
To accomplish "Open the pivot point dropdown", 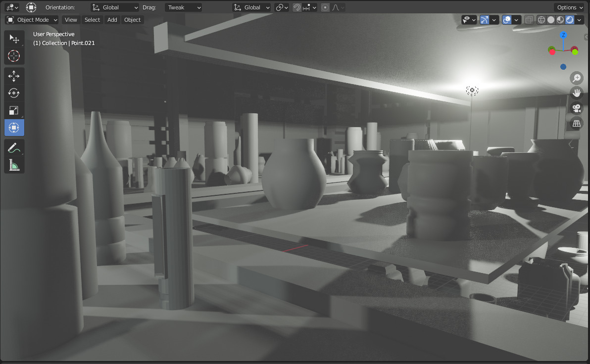I will (x=282, y=7).
